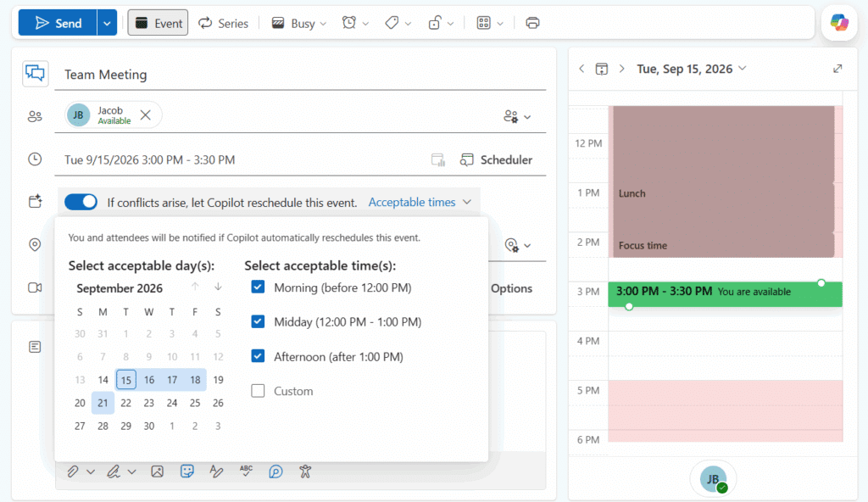This screenshot has height=502, width=868.
Task: Click the video camera meeting icon
Action: [x=35, y=287]
